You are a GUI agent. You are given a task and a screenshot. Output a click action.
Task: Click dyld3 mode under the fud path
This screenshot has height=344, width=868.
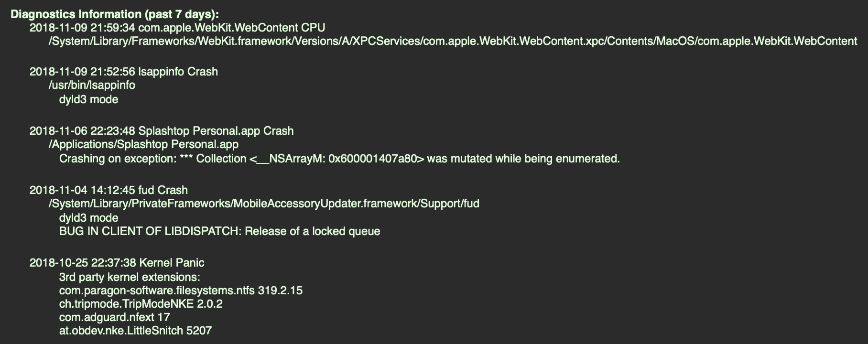click(88, 218)
